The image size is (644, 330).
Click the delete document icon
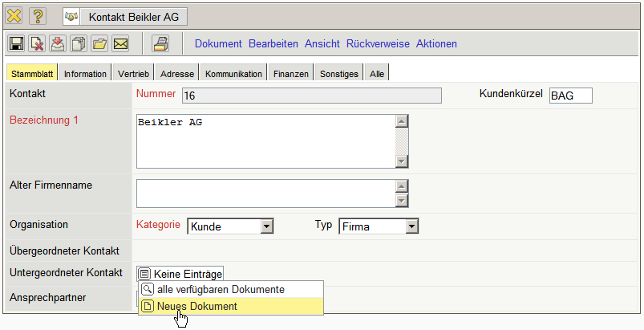click(x=37, y=43)
